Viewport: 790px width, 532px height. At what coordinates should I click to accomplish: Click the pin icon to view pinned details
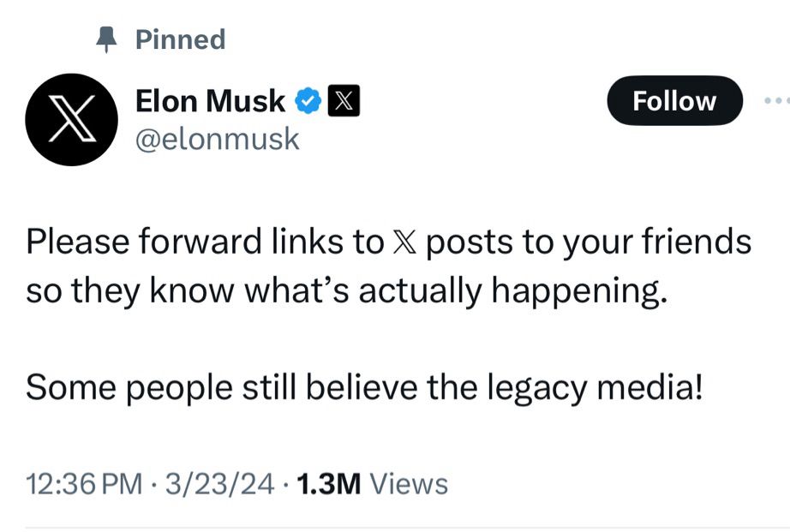[x=107, y=38]
